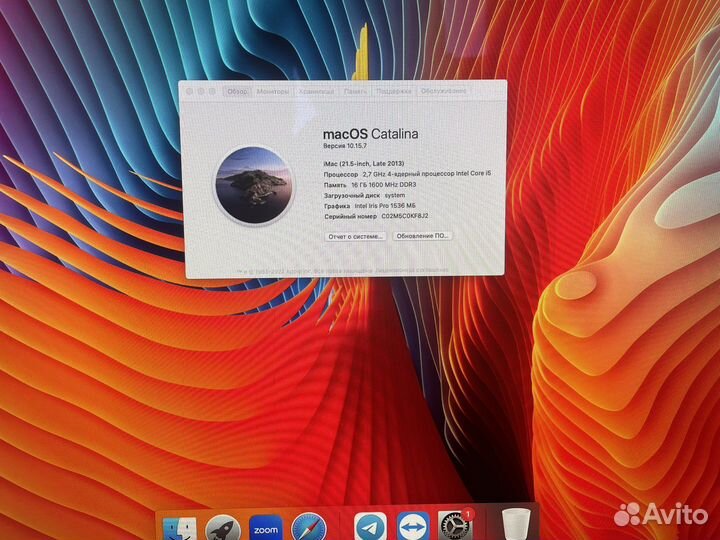Screen dimensions: 720x540
Task: Launch Launchpad rocket icon in Dock
Action: click(223, 528)
